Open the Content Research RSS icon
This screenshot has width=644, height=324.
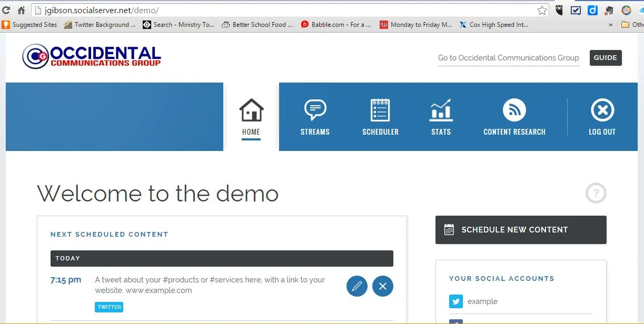click(x=514, y=110)
